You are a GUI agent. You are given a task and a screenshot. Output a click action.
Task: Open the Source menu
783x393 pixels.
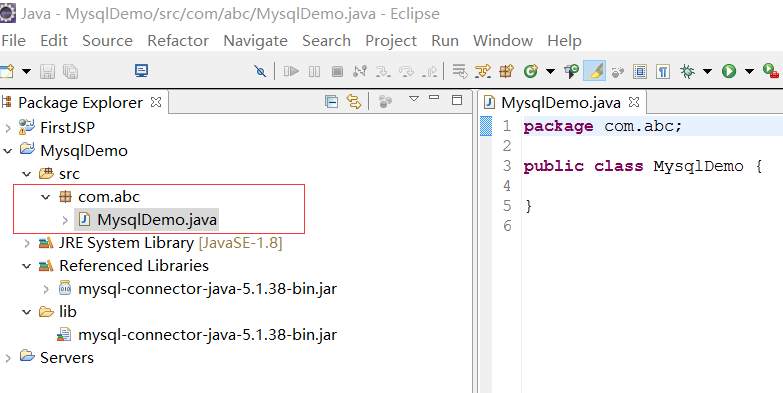click(x=107, y=40)
